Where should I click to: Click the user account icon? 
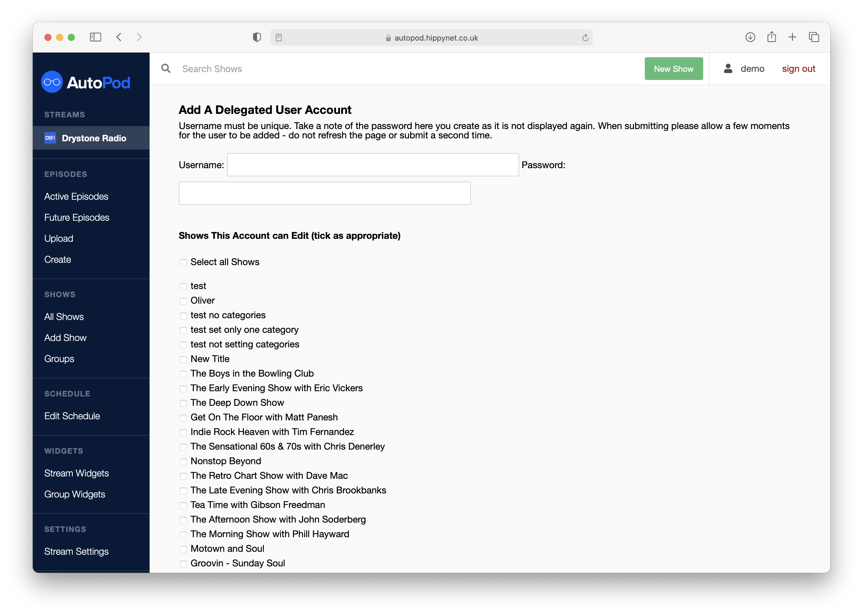coord(728,69)
